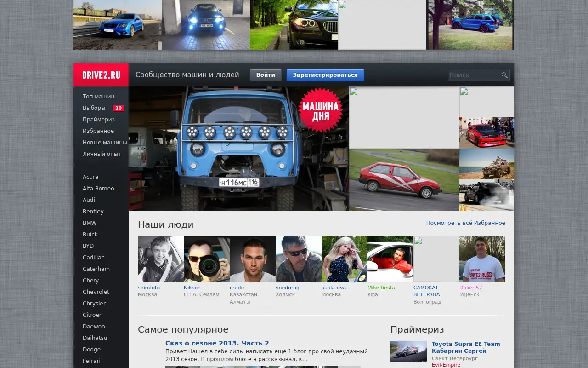Open Evil-Empire user link
The image size is (588, 368).
point(446,365)
